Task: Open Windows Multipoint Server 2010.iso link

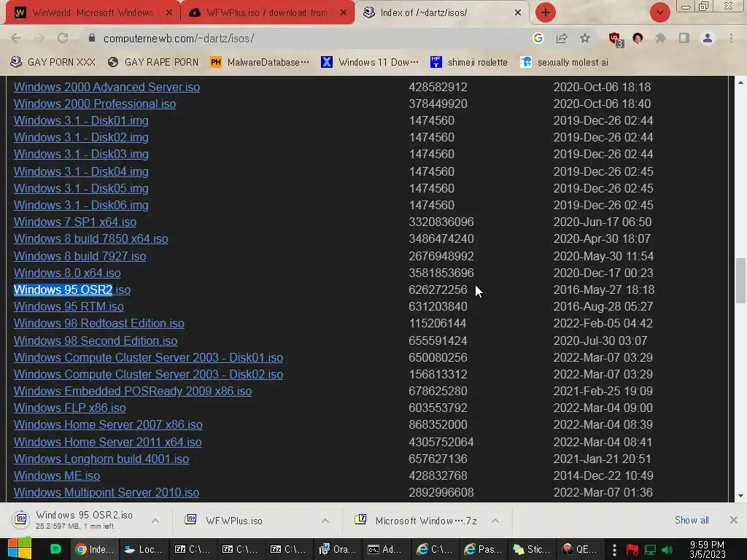Action: point(107,492)
